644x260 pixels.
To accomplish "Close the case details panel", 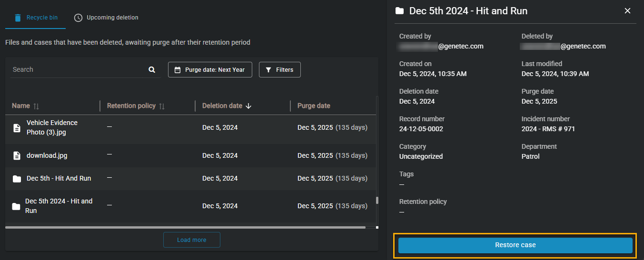I will point(627,11).
